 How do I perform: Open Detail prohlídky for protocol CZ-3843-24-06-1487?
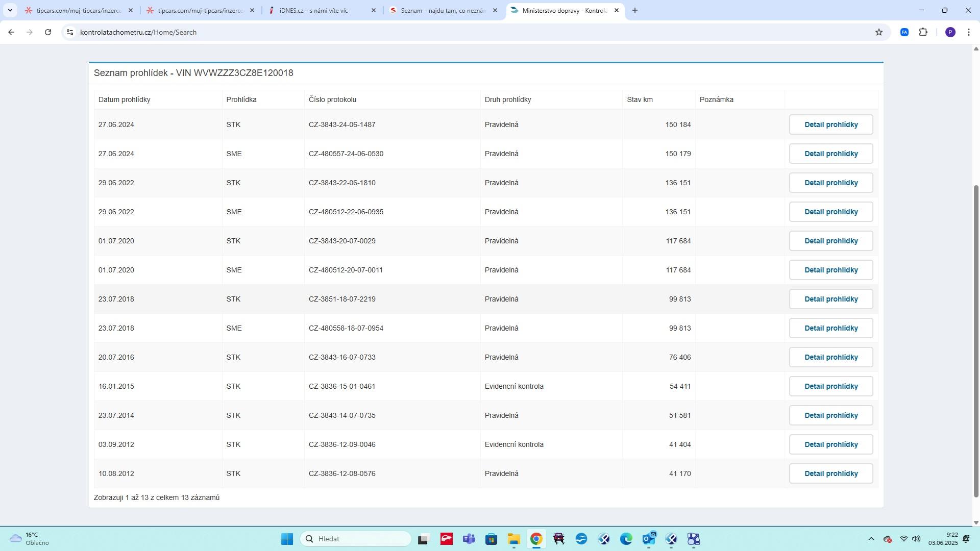(830, 124)
